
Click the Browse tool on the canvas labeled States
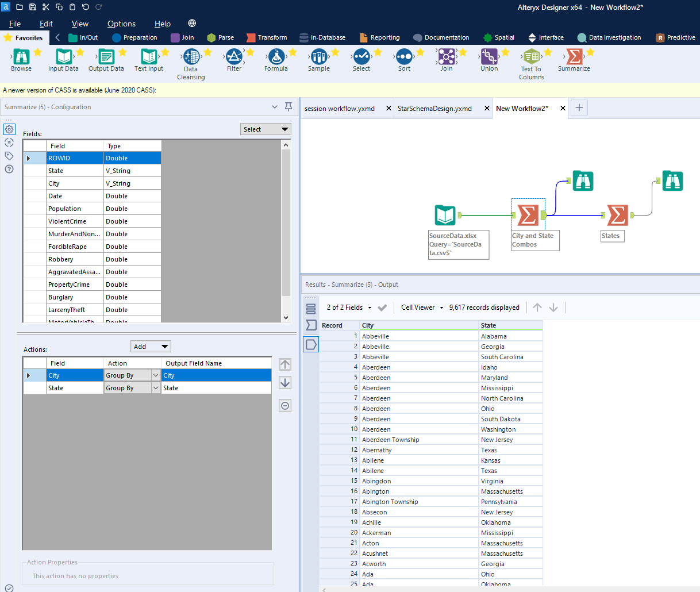pyautogui.click(x=672, y=180)
